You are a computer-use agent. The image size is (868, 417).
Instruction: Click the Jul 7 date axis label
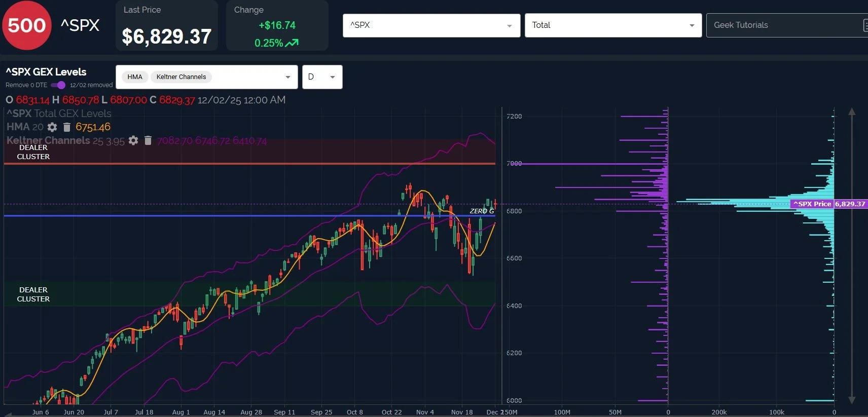pos(111,412)
